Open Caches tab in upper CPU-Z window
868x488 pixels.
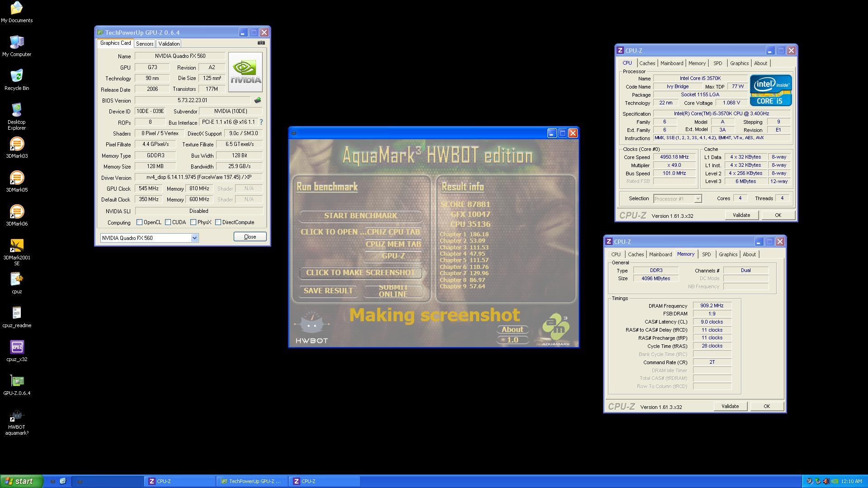647,63
